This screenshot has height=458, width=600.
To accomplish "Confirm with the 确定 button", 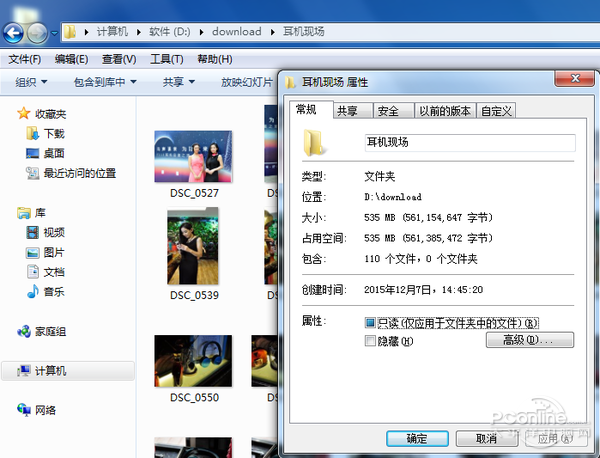I will pyautogui.click(x=417, y=438).
